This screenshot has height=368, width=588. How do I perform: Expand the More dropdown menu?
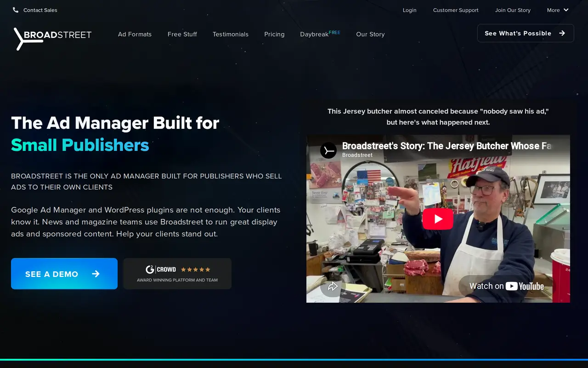tap(558, 10)
